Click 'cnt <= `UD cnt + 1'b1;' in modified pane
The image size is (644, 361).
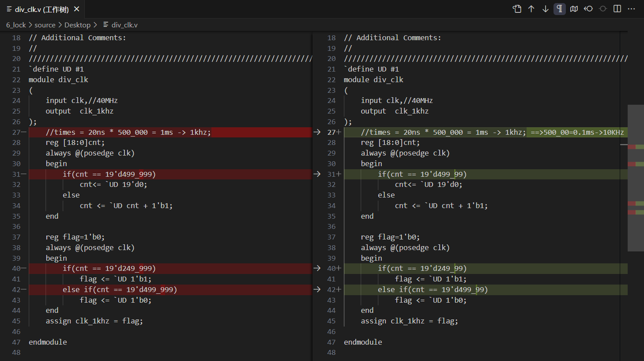tap(441, 205)
